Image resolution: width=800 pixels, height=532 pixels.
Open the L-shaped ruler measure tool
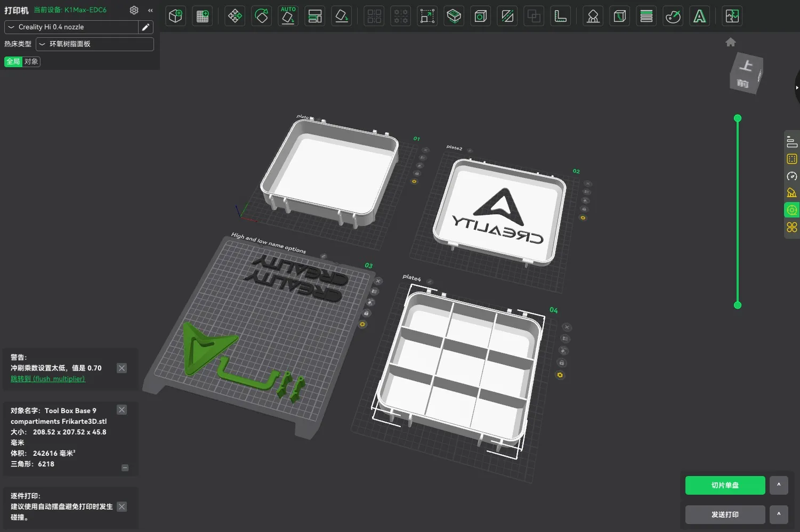pyautogui.click(x=561, y=16)
